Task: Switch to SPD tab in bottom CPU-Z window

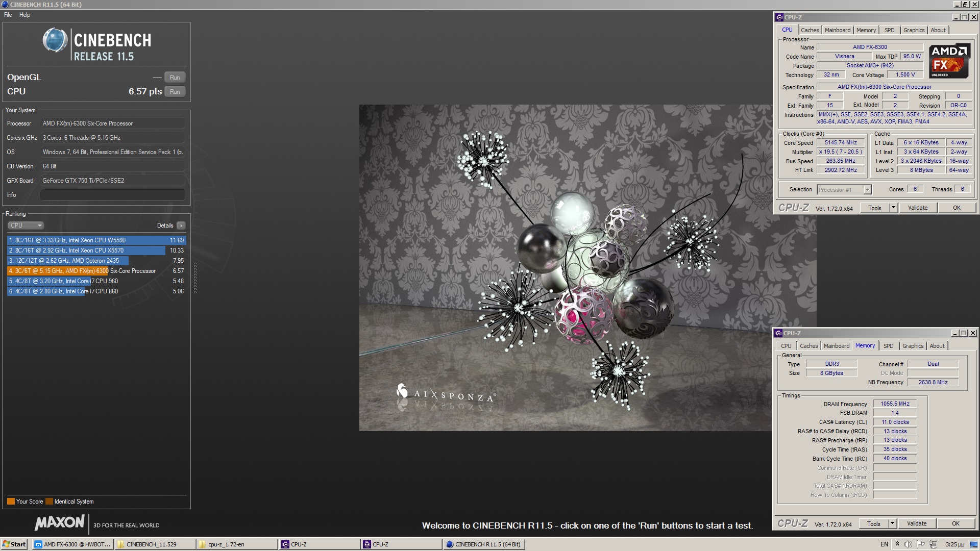Action: pyautogui.click(x=888, y=346)
